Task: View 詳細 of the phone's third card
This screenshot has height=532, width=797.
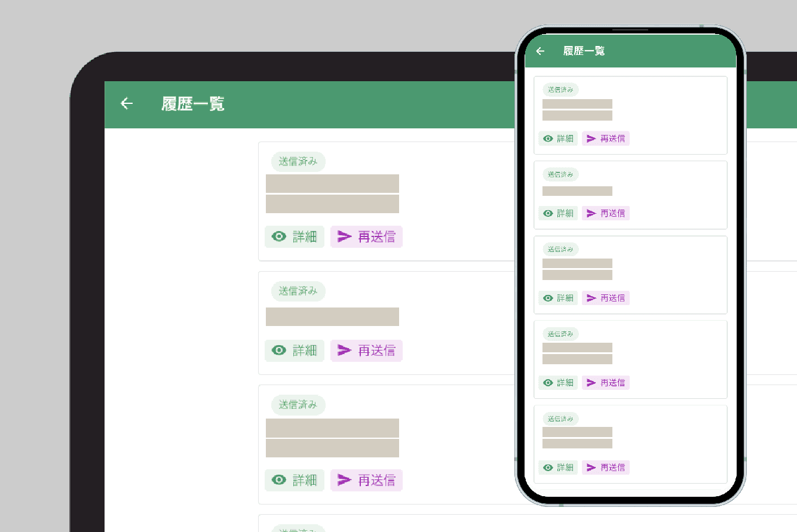Action: point(558,298)
